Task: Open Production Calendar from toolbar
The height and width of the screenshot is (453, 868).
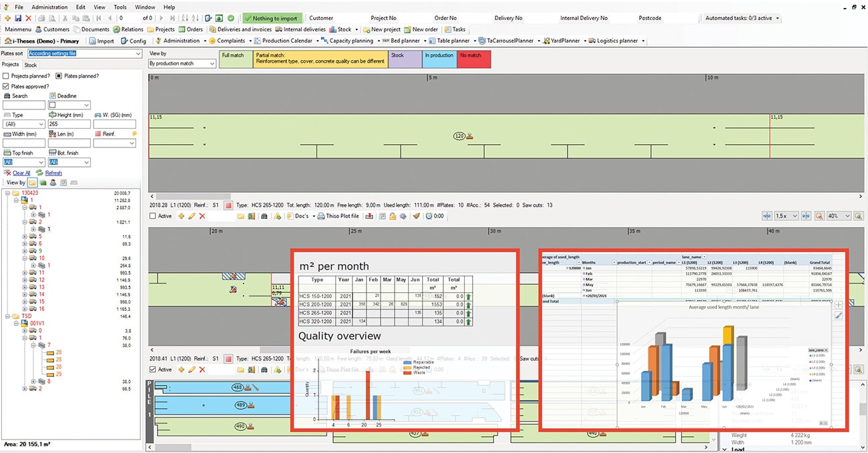Action: point(282,41)
